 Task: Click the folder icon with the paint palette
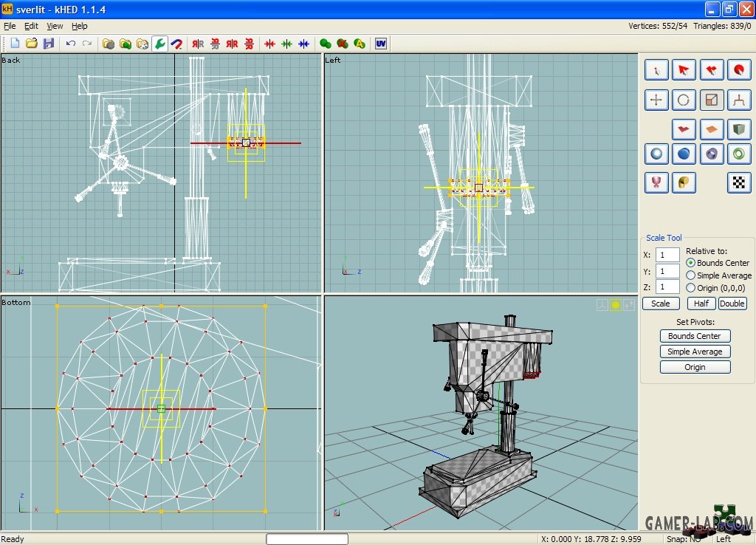coord(142,44)
